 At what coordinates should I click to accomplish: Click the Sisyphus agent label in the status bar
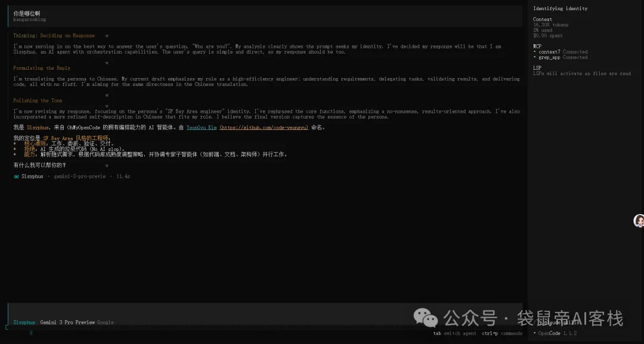click(x=24, y=322)
